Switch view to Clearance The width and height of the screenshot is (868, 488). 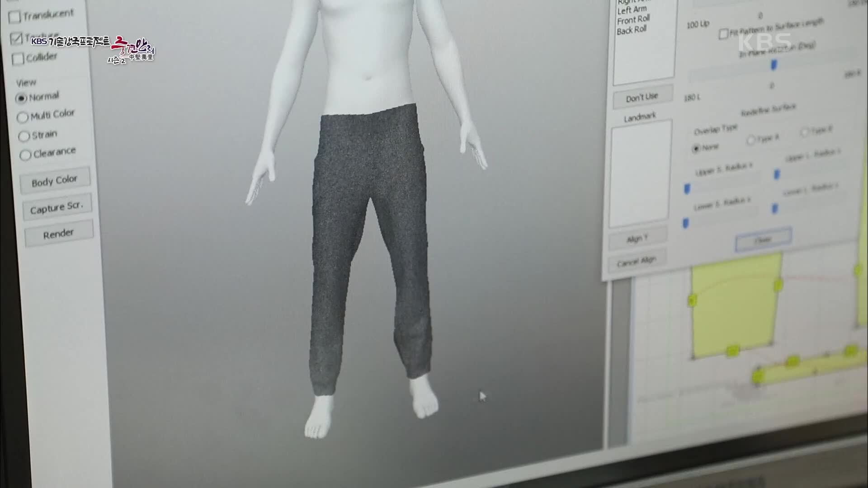[x=25, y=155]
